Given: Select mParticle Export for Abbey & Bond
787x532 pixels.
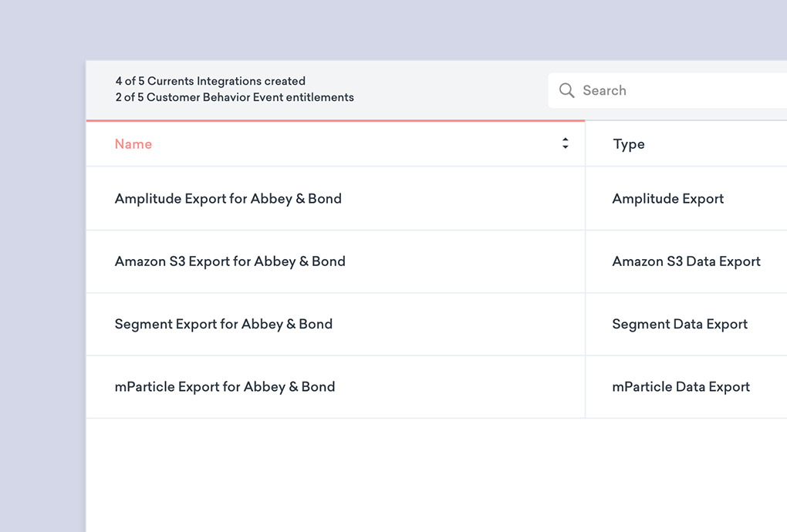Looking at the screenshot, I should (x=225, y=387).
